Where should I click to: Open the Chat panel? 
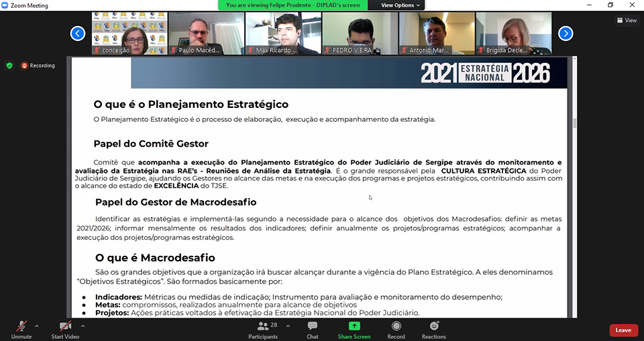pyautogui.click(x=312, y=326)
